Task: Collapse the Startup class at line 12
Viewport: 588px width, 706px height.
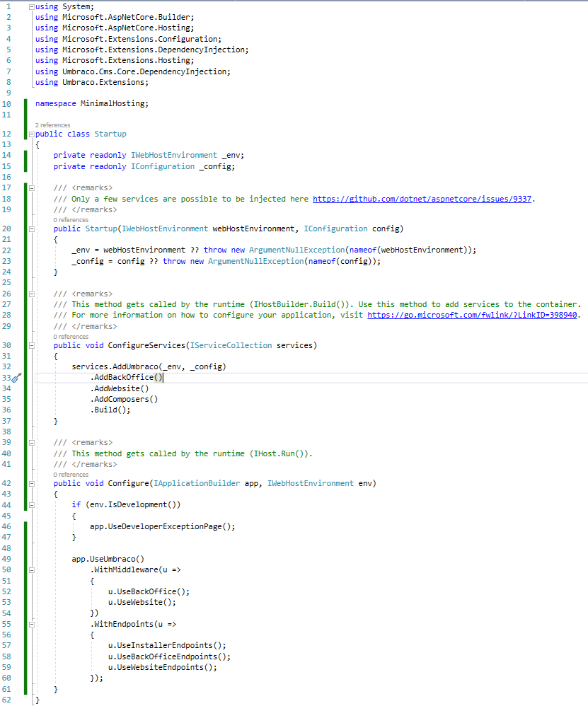Action: click(x=32, y=134)
